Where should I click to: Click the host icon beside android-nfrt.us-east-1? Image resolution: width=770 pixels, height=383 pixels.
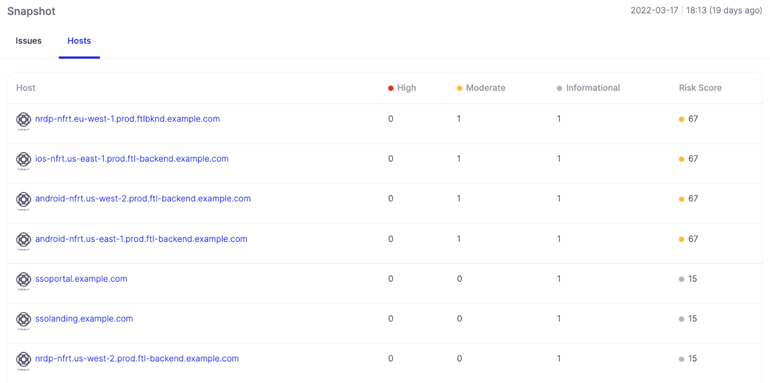tap(23, 240)
